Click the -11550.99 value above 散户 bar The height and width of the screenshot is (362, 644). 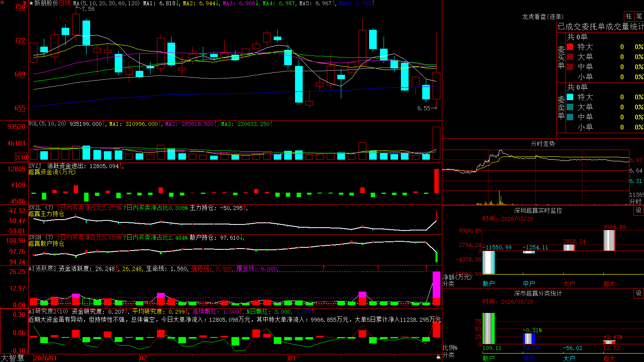pyautogui.click(x=497, y=247)
